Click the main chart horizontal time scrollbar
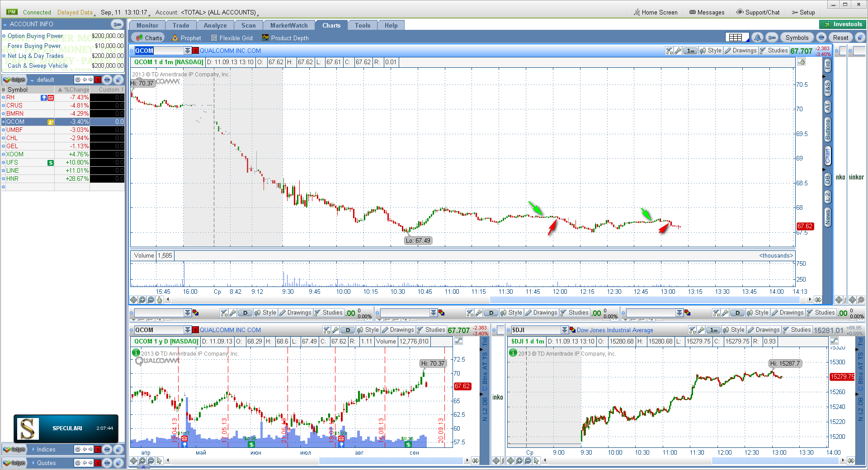Viewport: 868px width, 470px height. 491,300
